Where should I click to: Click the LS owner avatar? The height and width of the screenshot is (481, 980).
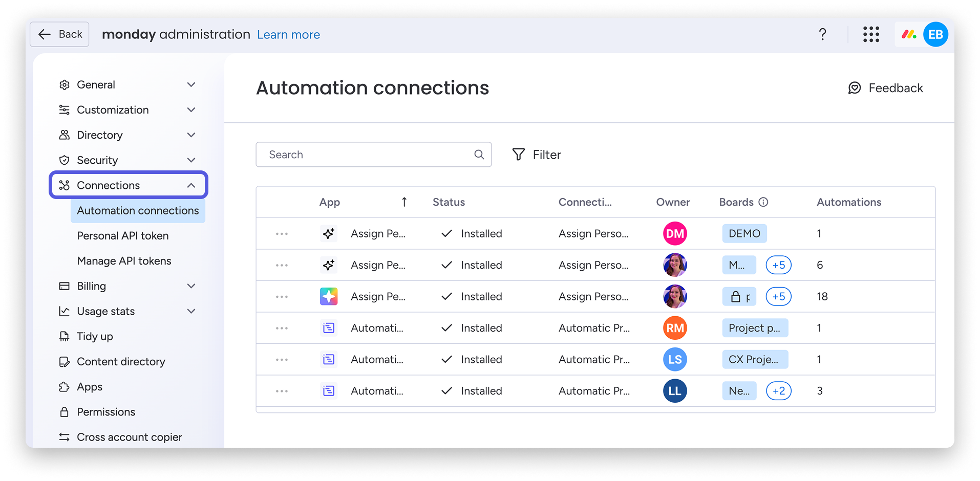675,360
